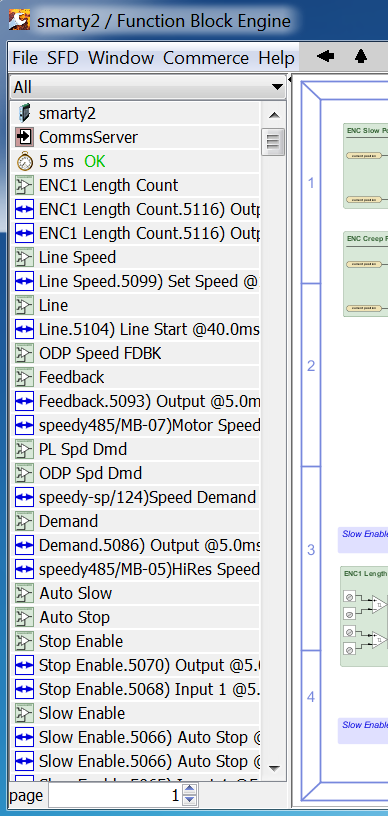The height and width of the screenshot is (816, 388).
Task: Open the Help menu
Action: [x=276, y=58]
